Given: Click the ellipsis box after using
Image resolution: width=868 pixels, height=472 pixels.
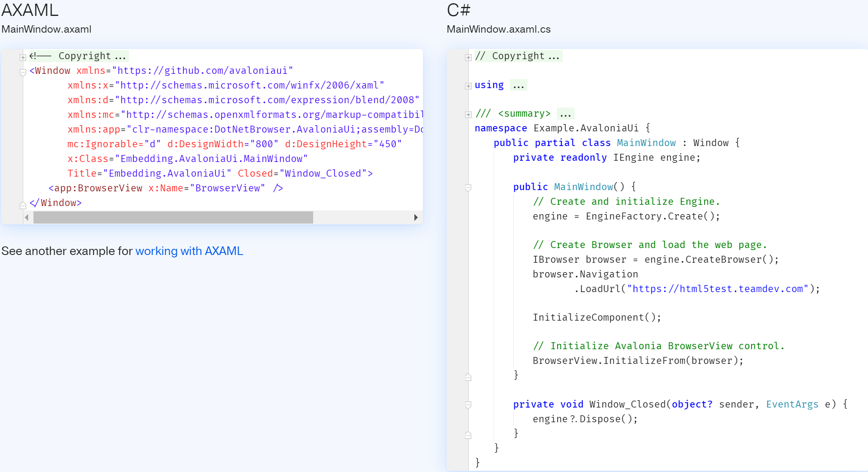Looking at the screenshot, I should [519, 85].
